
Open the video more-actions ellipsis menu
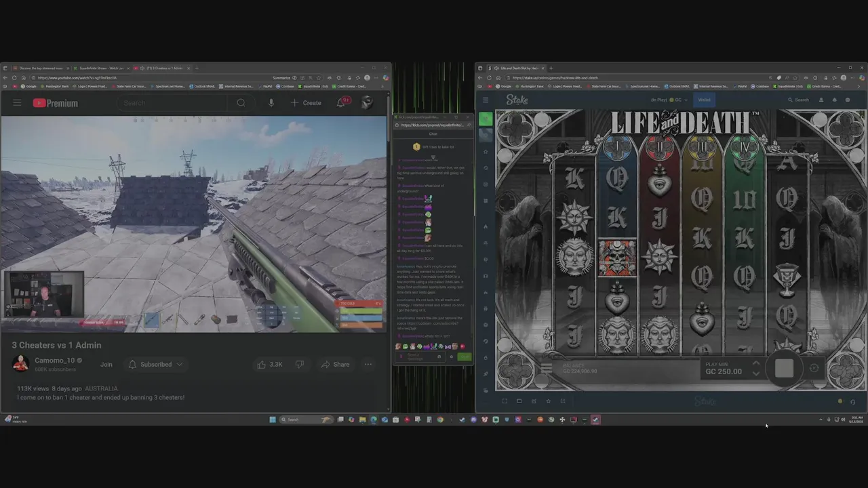coord(368,365)
